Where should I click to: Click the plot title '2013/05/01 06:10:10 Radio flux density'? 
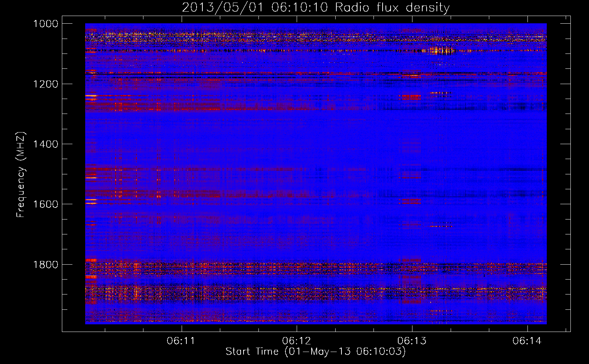click(316, 7)
